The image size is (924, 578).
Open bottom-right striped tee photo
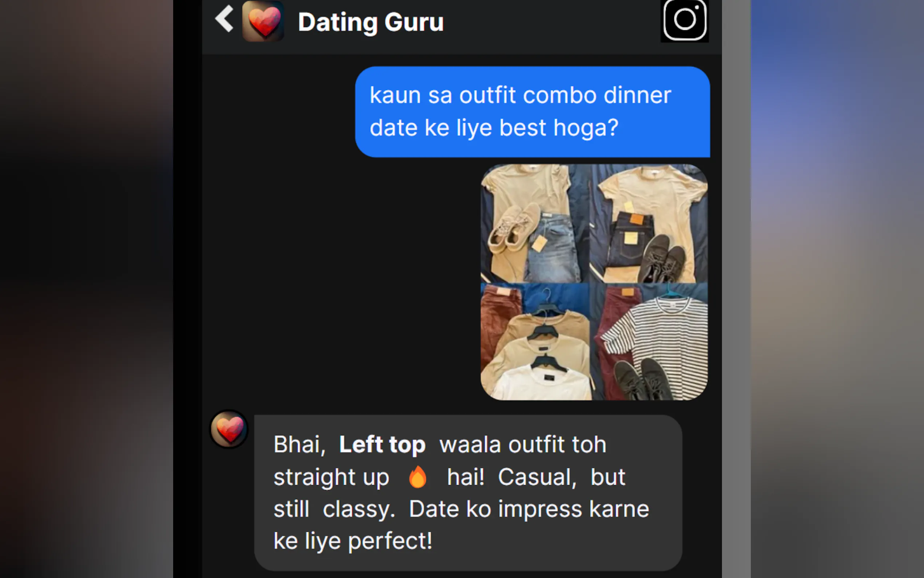tap(649, 341)
